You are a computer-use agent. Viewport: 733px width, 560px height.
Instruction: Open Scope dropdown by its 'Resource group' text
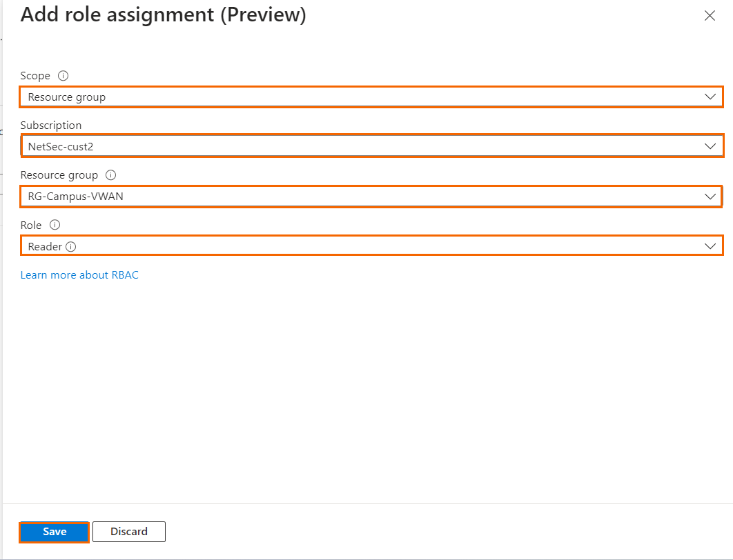(67, 97)
